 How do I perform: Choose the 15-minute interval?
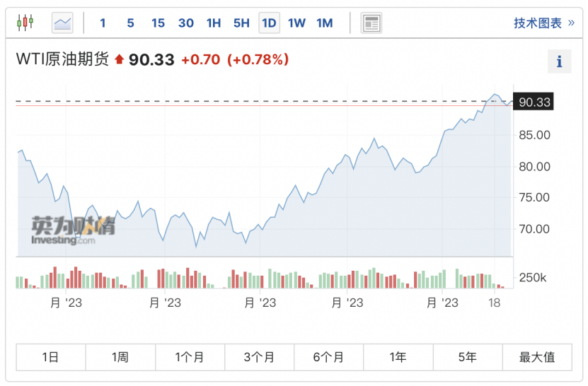pos(158,23)
